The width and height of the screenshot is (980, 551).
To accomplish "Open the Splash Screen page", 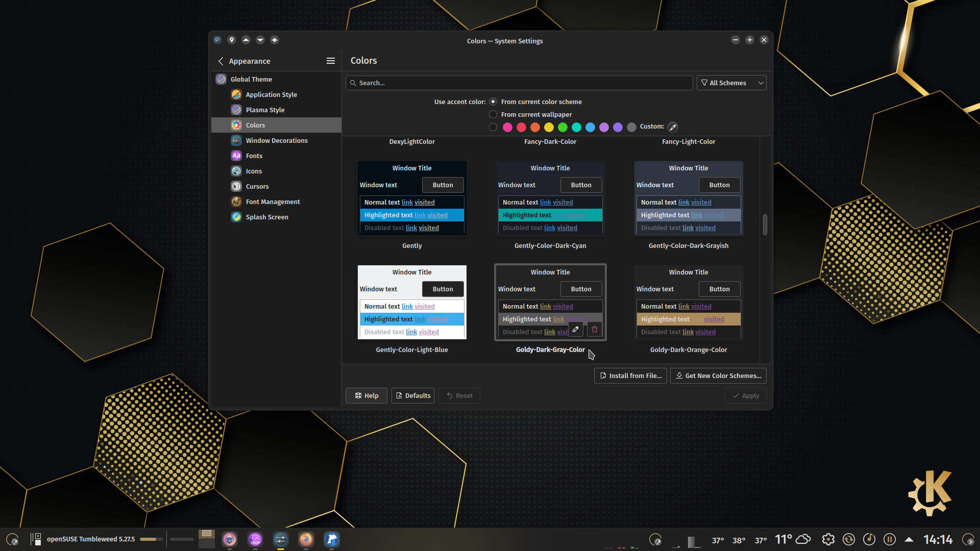I will (x=276, y=217).
